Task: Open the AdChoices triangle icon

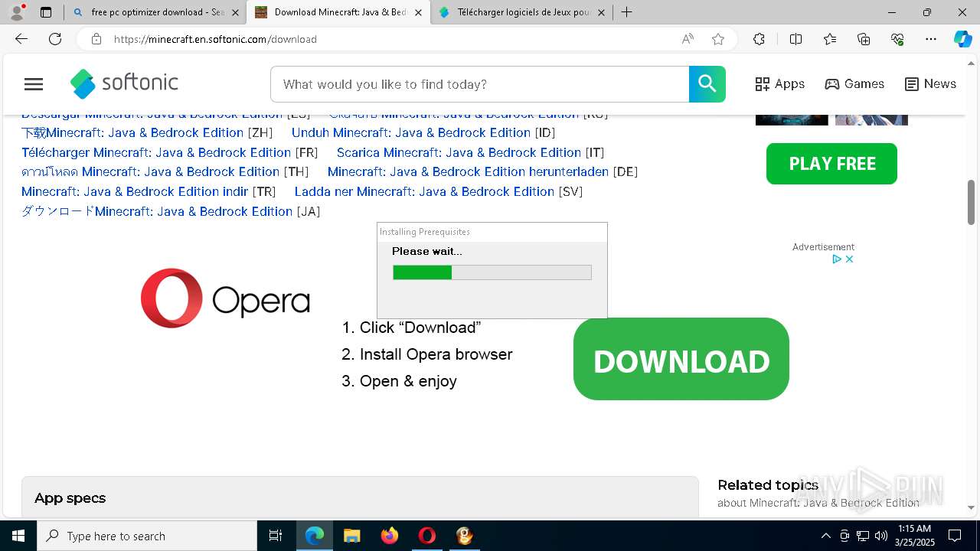Action: coord(838,259)
